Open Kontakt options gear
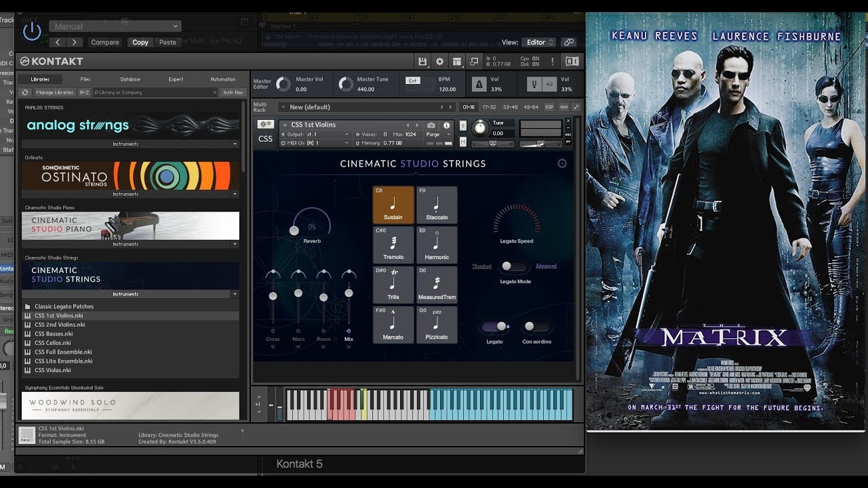Screen dimensions: 868x488 439,61
